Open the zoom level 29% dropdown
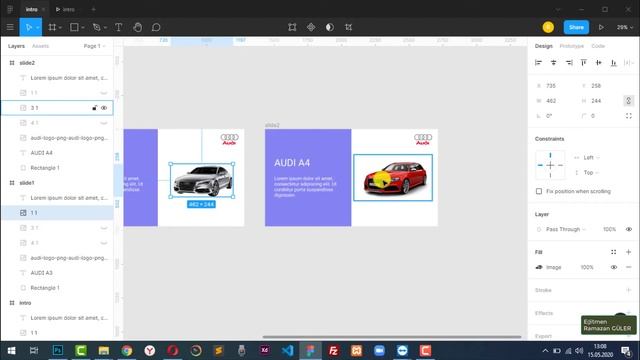640x360 pixels. (x=624, y=27)
